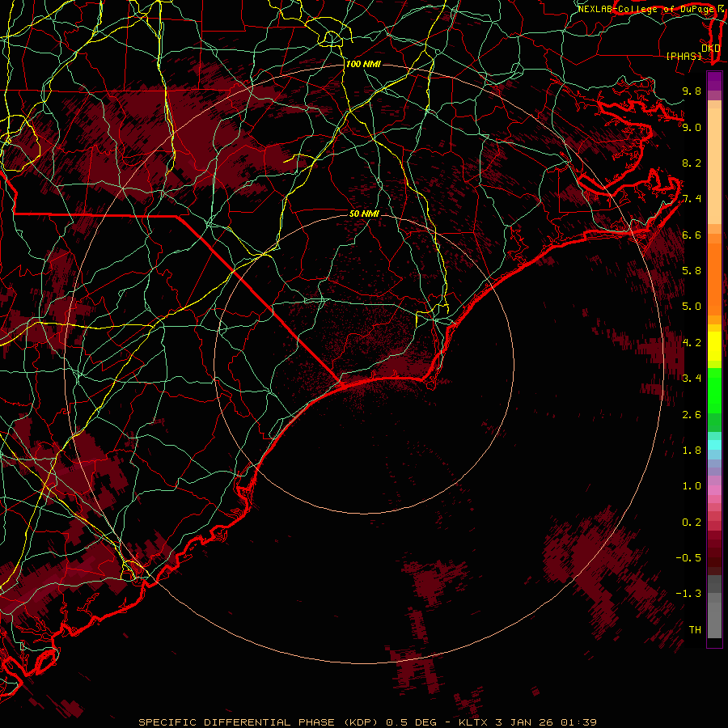Pick the light peach swatch on color bar
Image resolution: width=728 pixels, height=728 pixels.
[x=714, y=167]
